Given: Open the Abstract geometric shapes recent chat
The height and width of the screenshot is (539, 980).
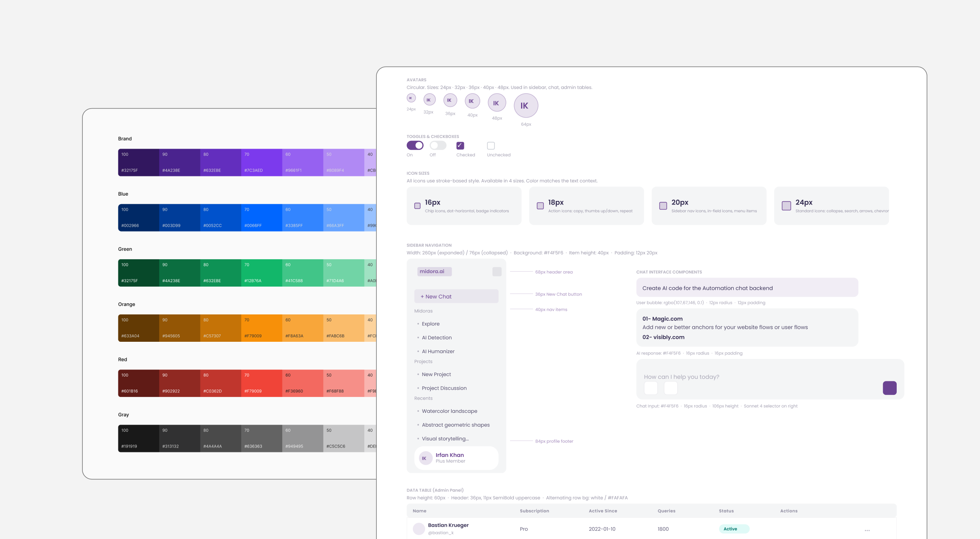Looking at the screenshot, I should coord(457,425).
